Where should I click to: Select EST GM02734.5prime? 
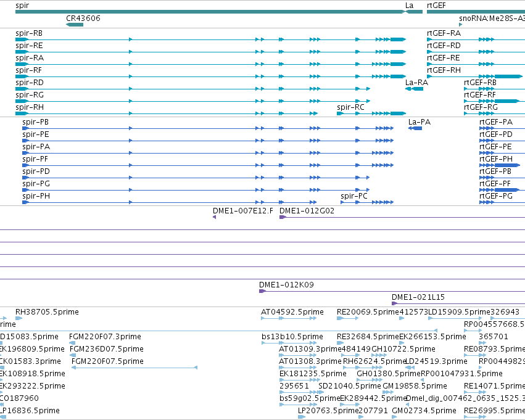click(x=395, y=418)
